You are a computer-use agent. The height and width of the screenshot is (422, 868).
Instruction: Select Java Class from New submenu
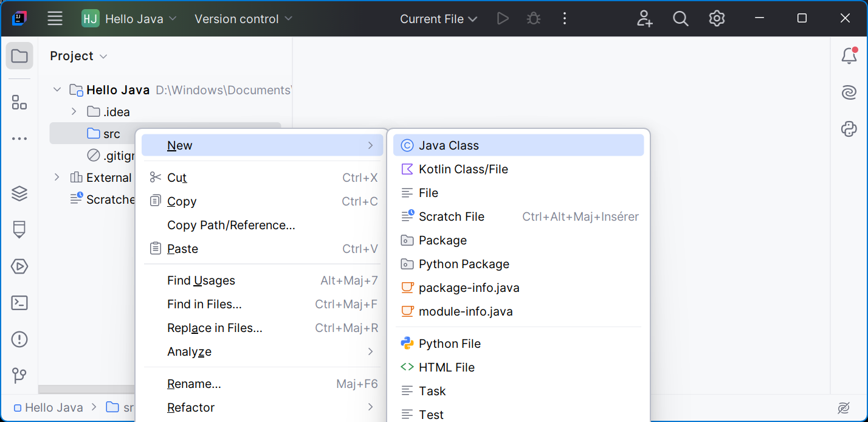pos(449,145)
